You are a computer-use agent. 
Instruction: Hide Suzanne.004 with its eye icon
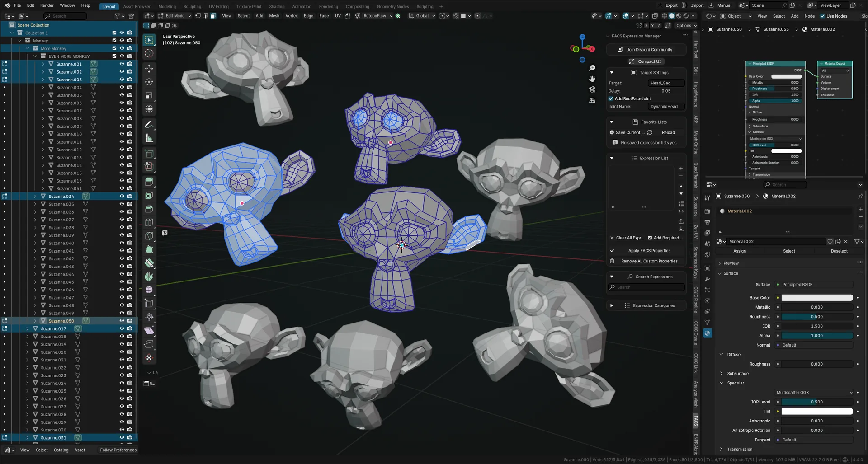[x=122, y=87]
